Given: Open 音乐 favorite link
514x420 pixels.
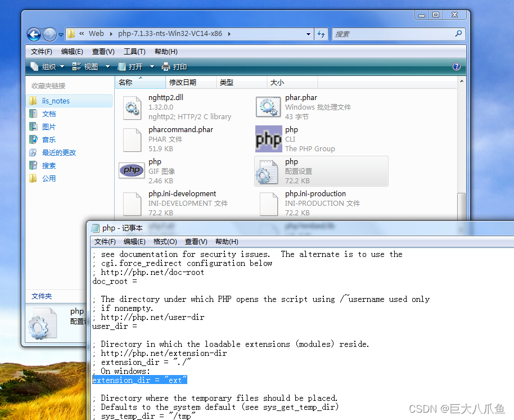Looking at the screenshot, I should pos(49,139).
